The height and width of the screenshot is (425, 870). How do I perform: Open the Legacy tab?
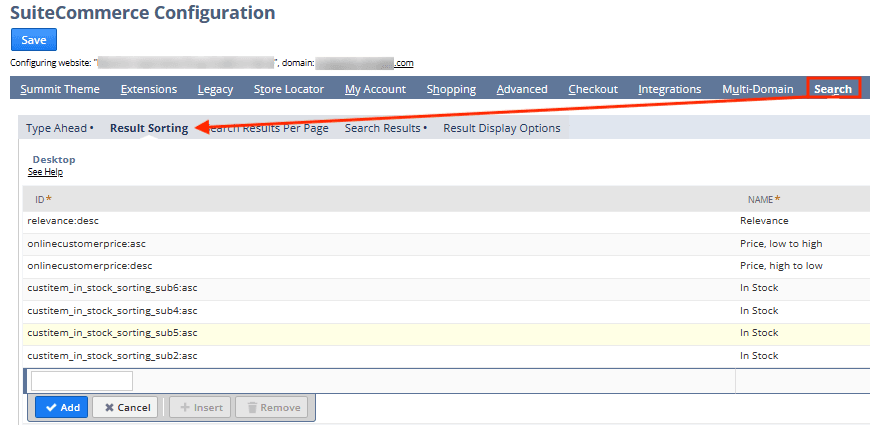pyautogui.click(x=215, y=89)
